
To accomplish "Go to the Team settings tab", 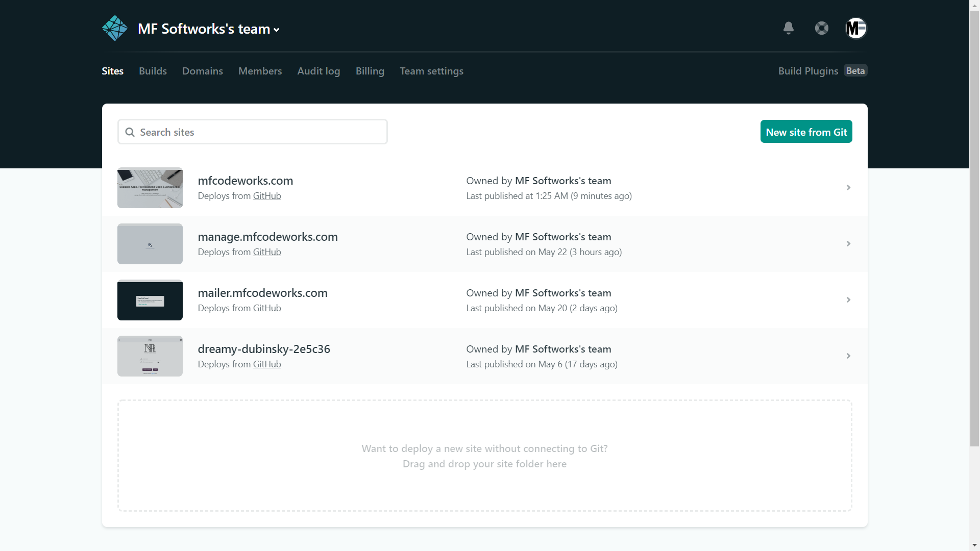I will point(431,71).
